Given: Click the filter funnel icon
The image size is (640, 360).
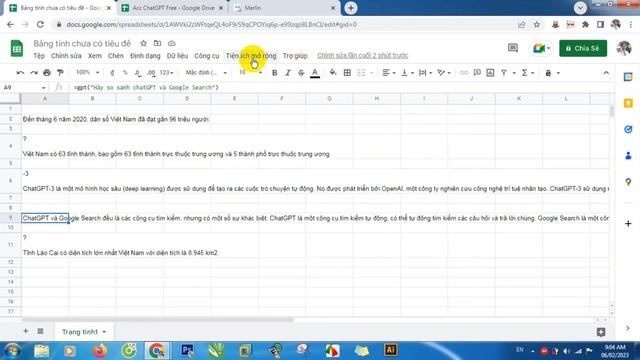Looking at the screenshot, I should click(504, 73).
